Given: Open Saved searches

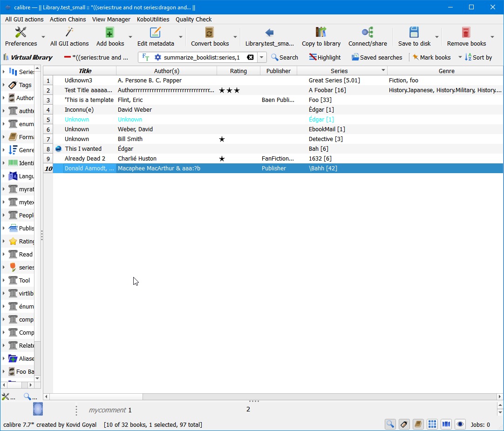Looking at the screenshot, I should 377,58.
